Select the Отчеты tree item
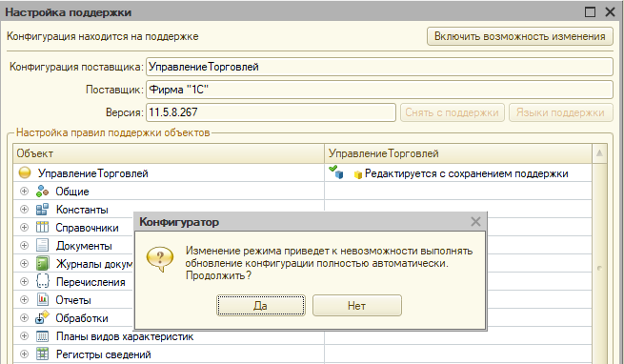 [73, 300]
